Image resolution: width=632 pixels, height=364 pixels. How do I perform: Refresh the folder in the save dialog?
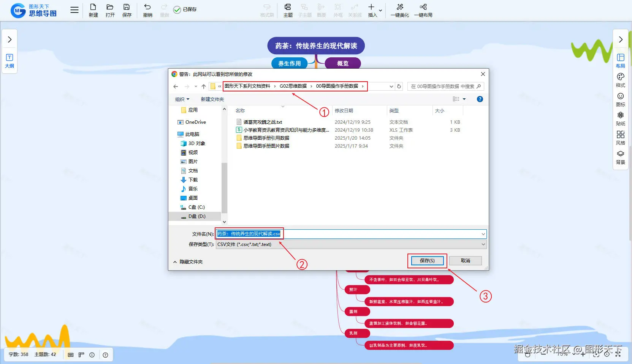click(x=399, y=87)
